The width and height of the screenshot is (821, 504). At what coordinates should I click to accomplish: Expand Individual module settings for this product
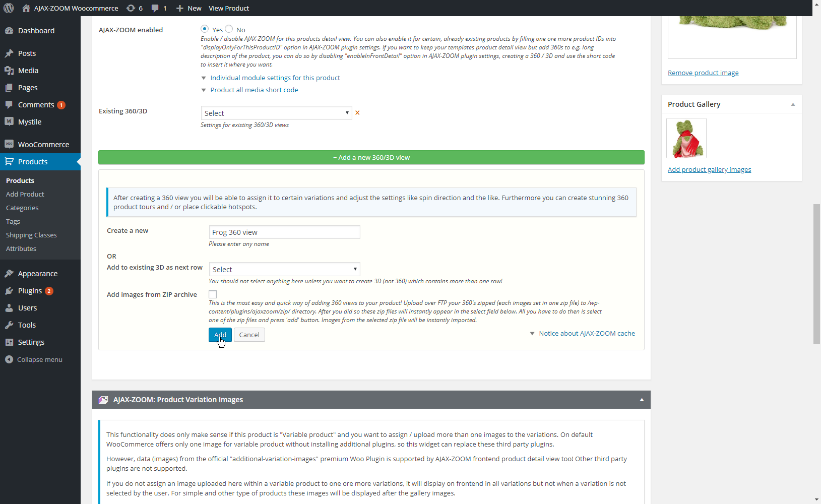[x=275, y=78]
